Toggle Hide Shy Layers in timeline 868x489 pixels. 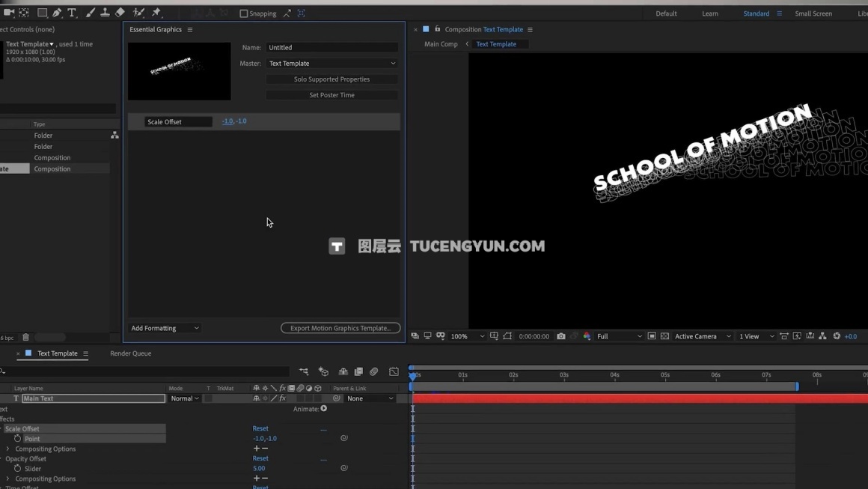pos(343,371)
